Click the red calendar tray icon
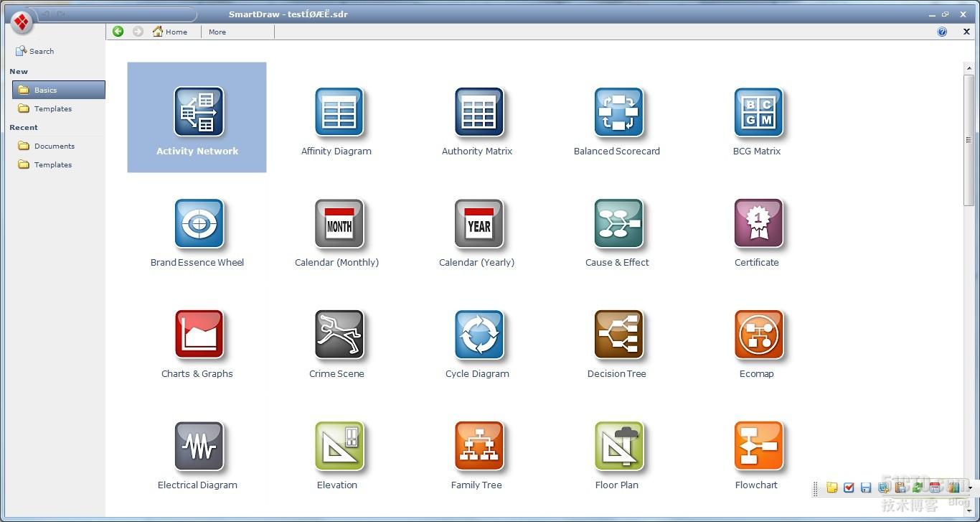 point(935,488)
